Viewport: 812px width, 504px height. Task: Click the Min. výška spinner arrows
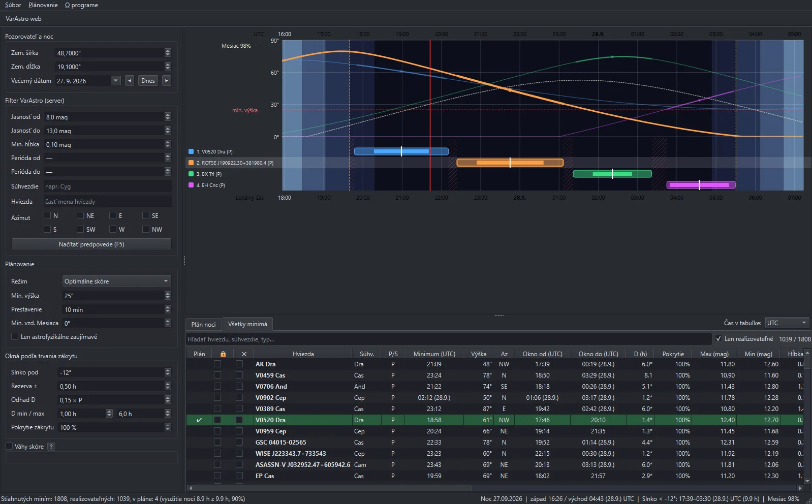tap(168, 296)
